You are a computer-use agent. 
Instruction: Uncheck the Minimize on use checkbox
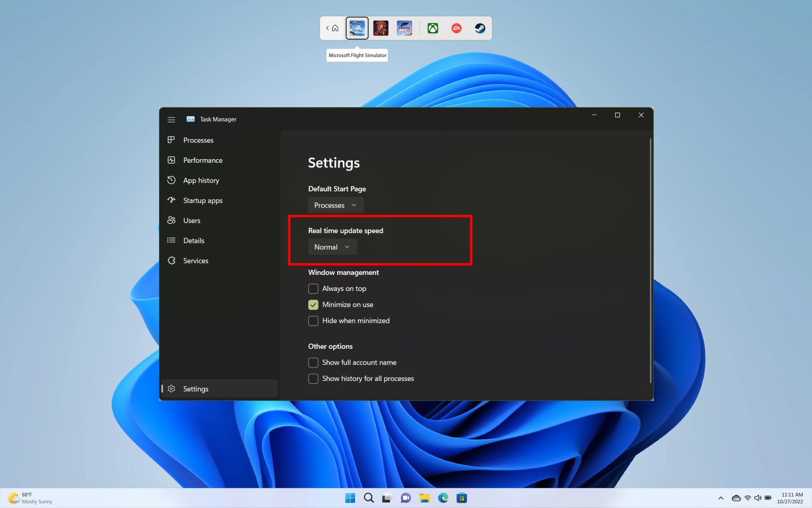point(313,304)
